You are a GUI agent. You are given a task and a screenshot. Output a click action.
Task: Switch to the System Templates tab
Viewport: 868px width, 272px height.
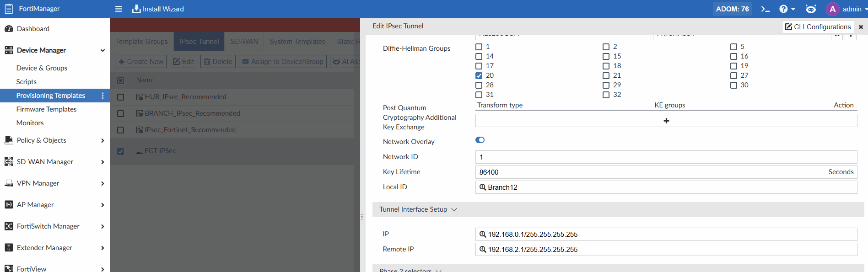tap(297, 41)
